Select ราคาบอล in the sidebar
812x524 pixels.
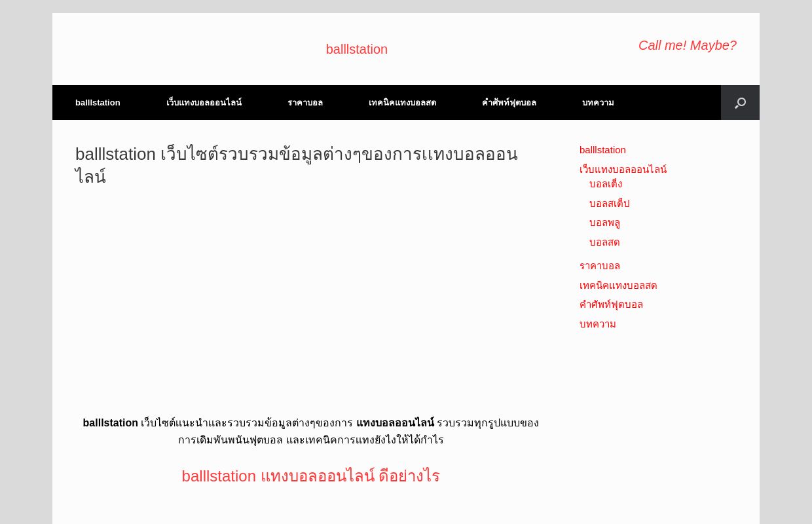click(599, 266)
